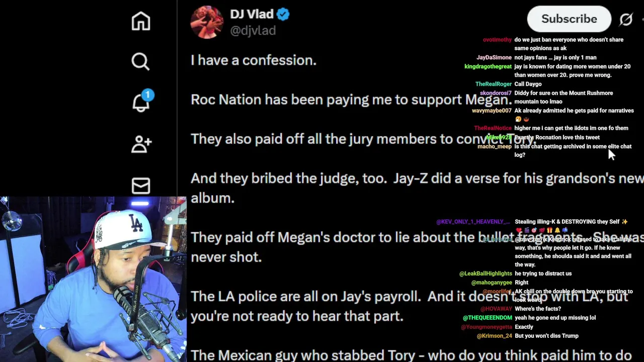Click chat username kingdragothegreat

[488, 66]
